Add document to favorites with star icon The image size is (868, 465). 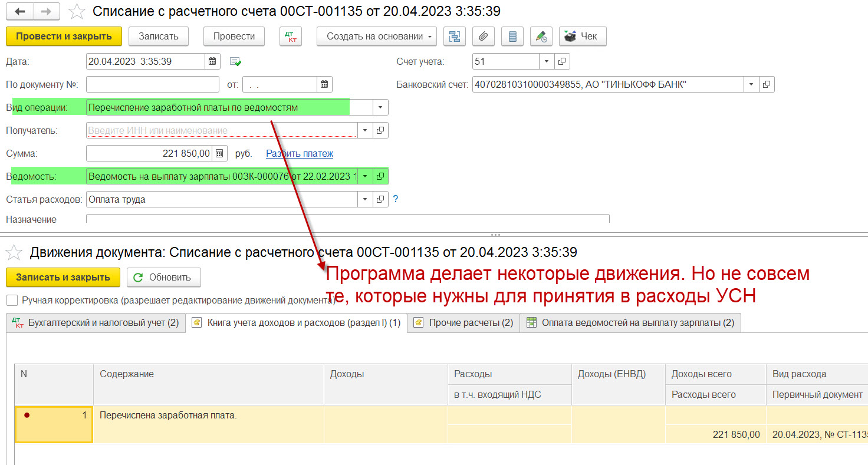pos(77,11)
